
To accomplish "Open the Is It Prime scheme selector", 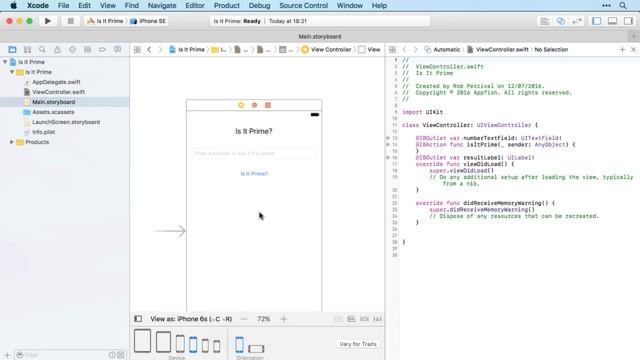I will (x=106, y=21).
